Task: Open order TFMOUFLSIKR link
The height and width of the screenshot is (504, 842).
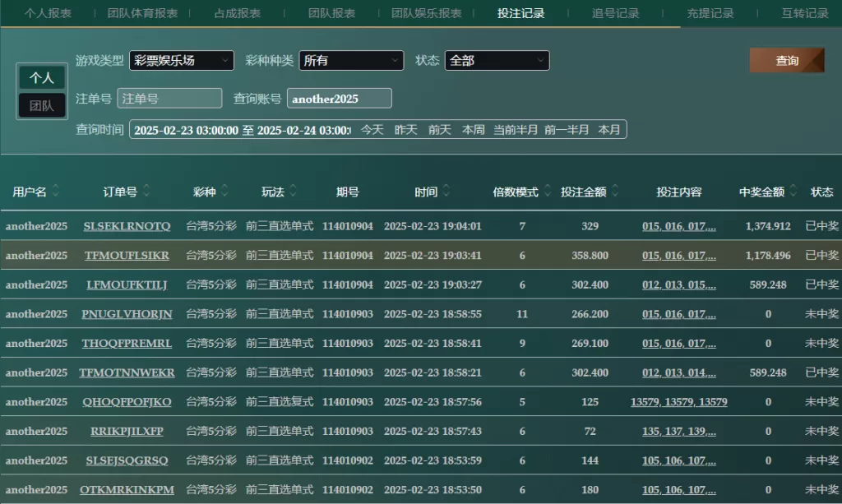Action: [127, 256]
